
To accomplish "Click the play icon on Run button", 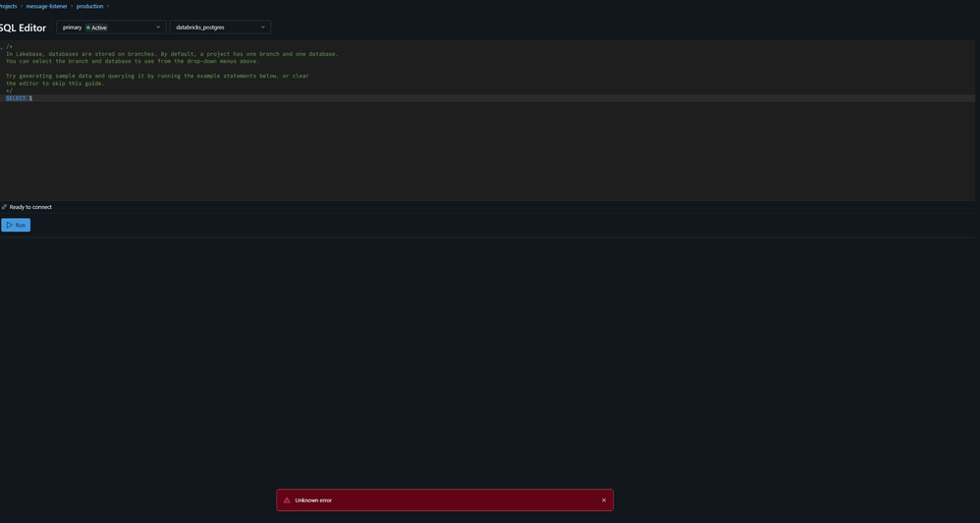I will [x=10, y=225].
